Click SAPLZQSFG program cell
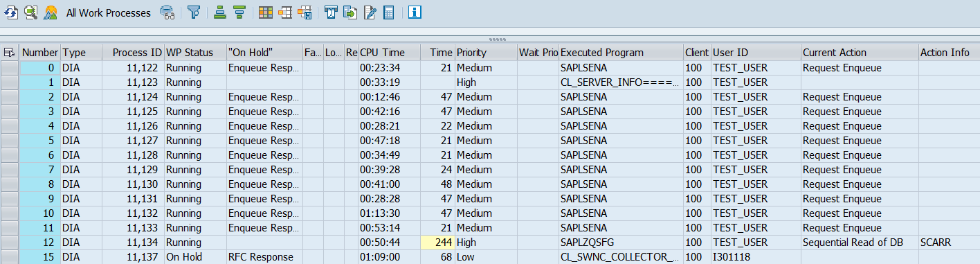The width and height of the screenshot is (980, 264). click(621, 243)
